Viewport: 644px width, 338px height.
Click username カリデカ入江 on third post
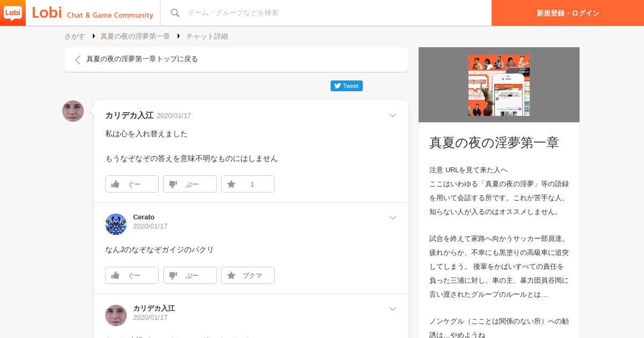[x=154, y=308]
